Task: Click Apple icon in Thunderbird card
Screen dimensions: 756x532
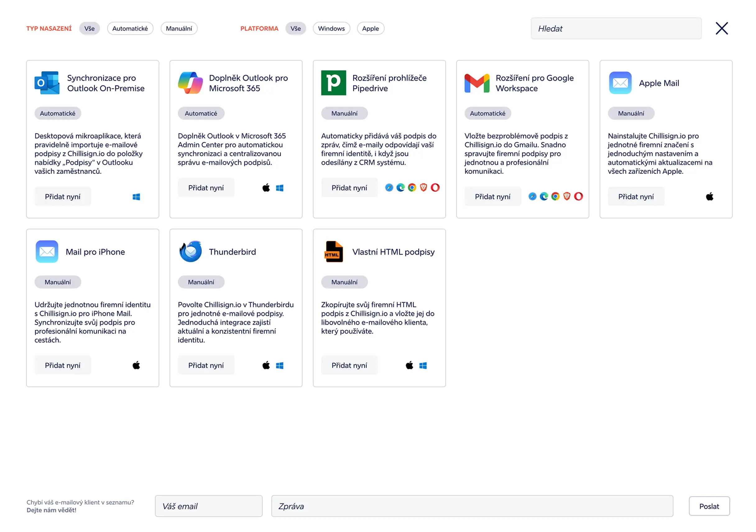Action: 266,365
